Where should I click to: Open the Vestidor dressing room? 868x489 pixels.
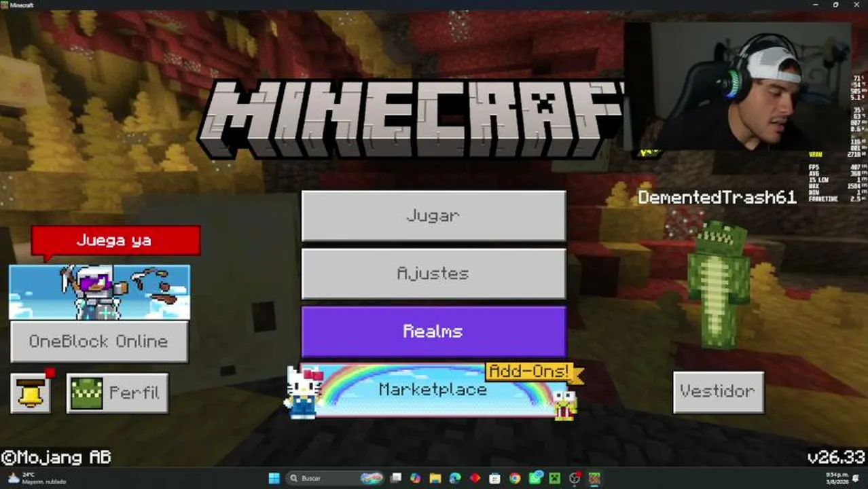pos(718,391)
